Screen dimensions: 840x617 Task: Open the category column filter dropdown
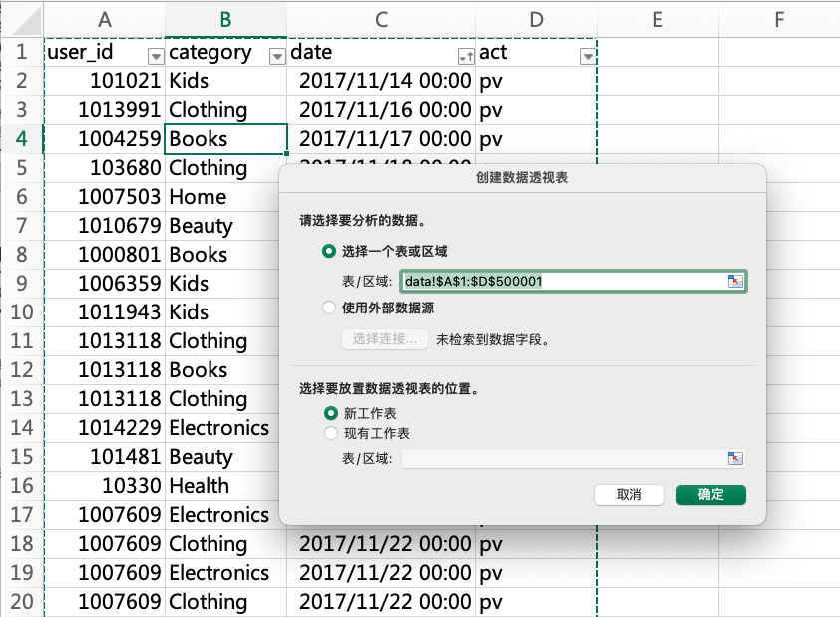coord(277,56)
